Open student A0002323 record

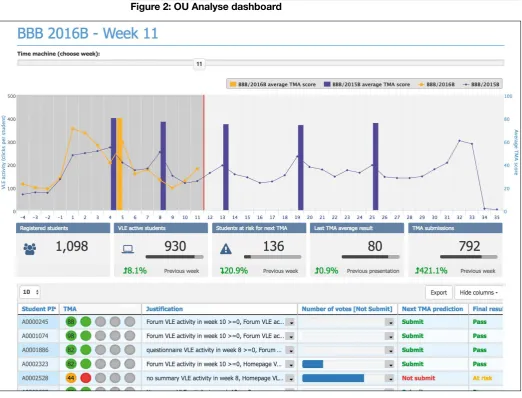(x=35, y=364)
